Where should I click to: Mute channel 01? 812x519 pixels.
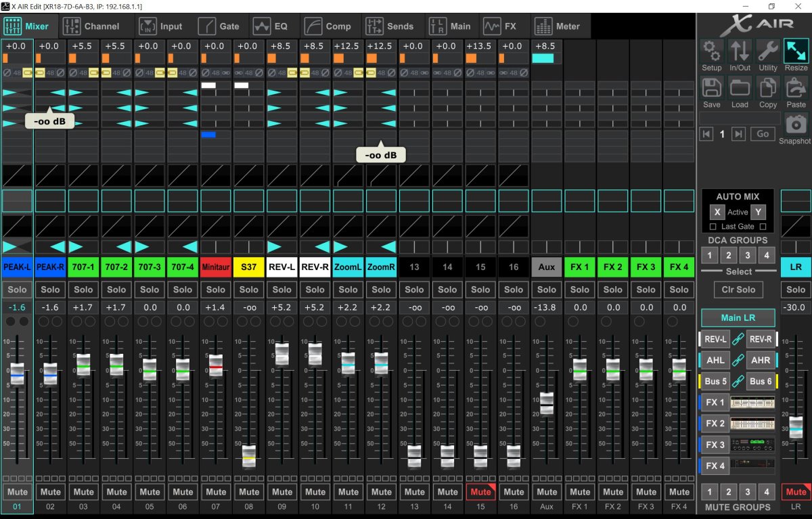17,492
